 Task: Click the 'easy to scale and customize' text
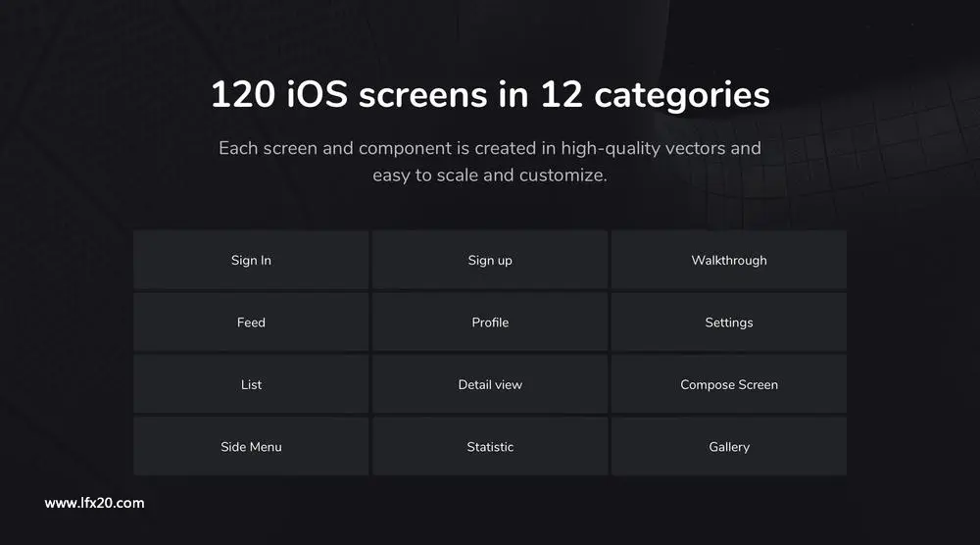click(490, 175)
